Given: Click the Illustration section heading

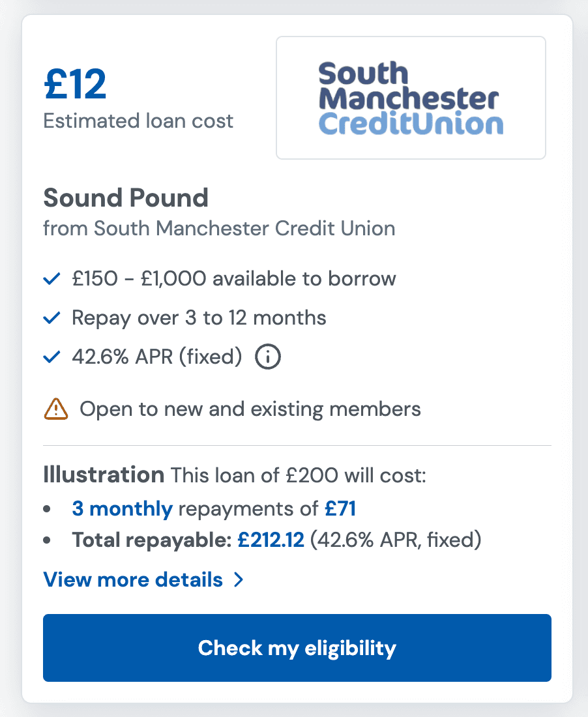Looking at the screenshot, I should point(103,475).
